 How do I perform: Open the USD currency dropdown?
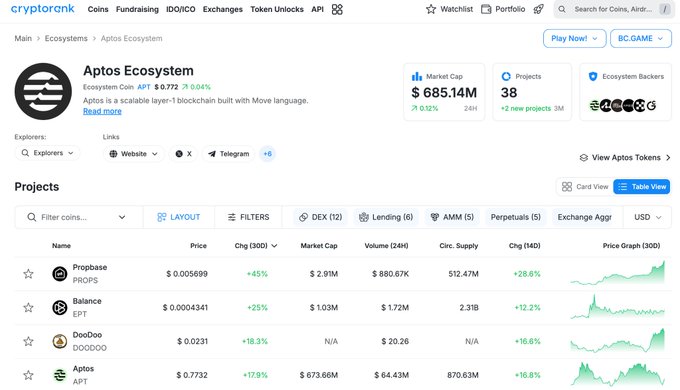click(x=647, y=217)
